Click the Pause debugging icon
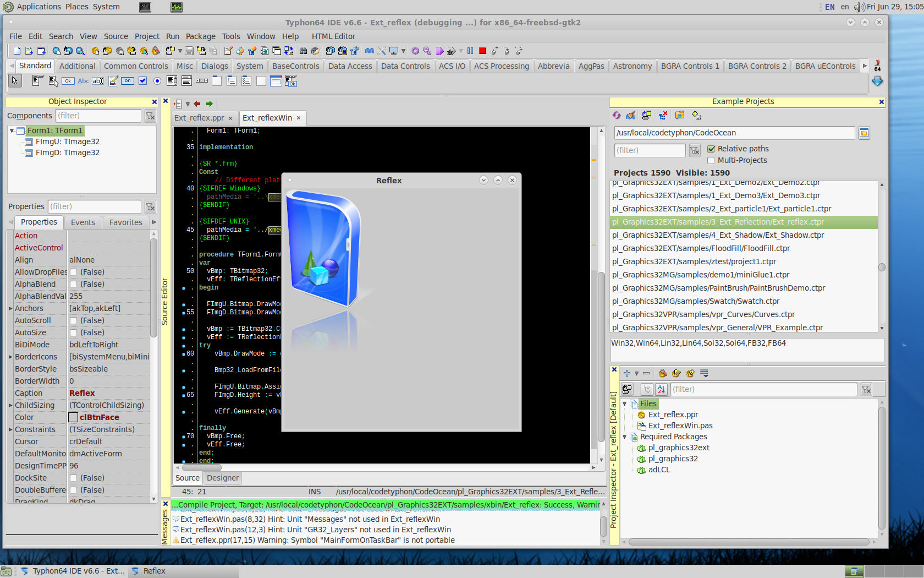Viewport: 924px width, 578px height. point(470,51)
